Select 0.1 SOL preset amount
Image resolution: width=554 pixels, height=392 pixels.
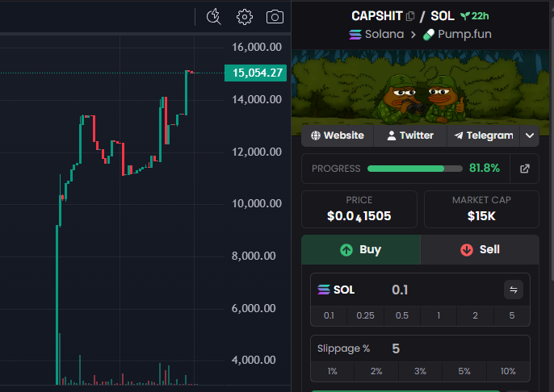(329, 315)
